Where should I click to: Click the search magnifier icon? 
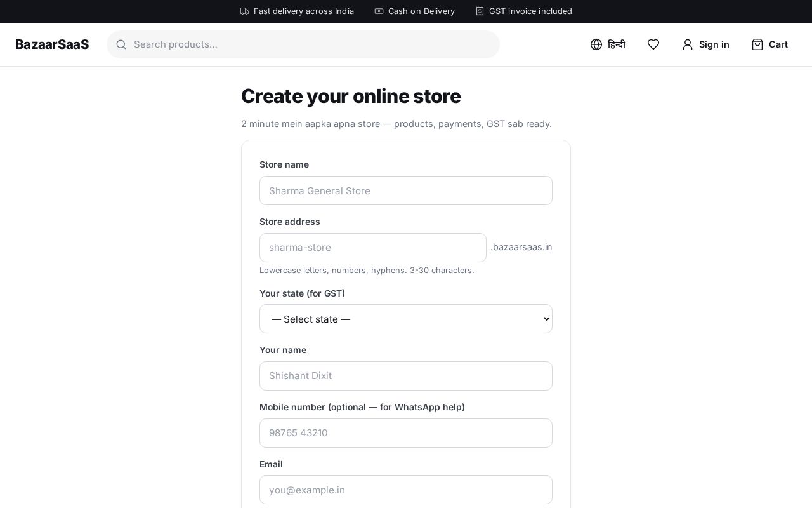pyautogui.click(x=121, y=44)
